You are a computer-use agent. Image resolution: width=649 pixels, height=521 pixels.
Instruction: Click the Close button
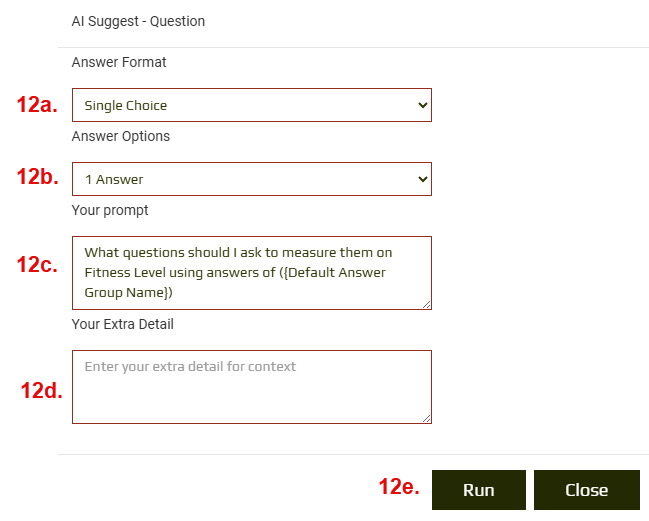pos(586,490)
